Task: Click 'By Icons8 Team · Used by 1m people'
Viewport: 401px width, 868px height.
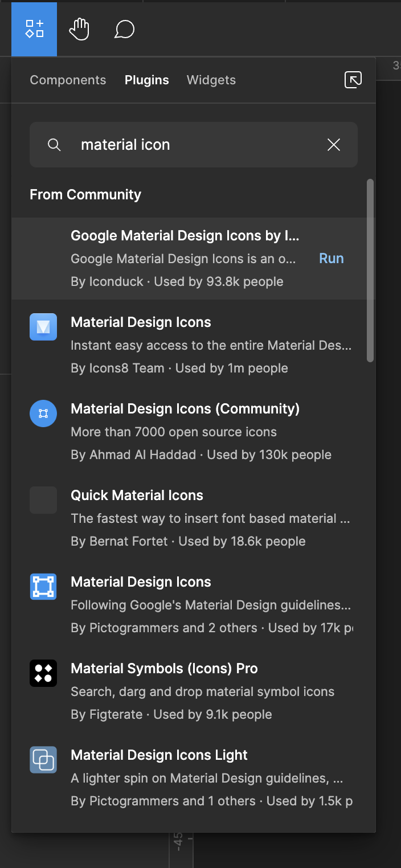Action: [179, 368]
